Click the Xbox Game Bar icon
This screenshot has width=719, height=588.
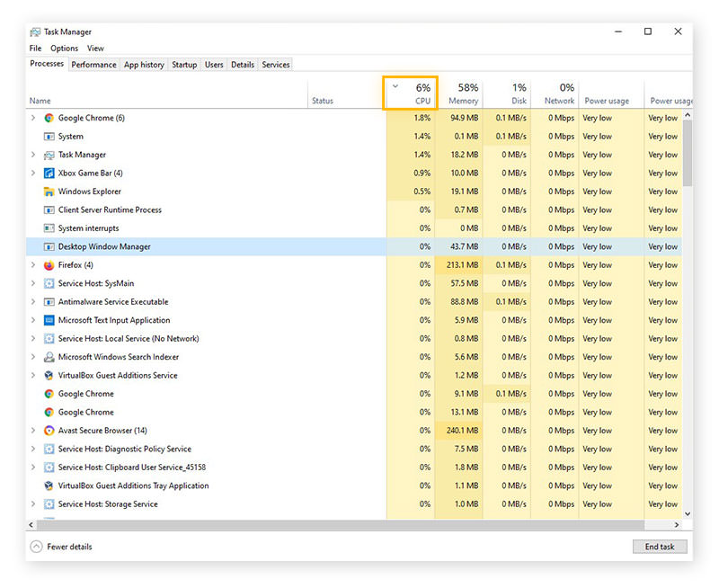49,174
